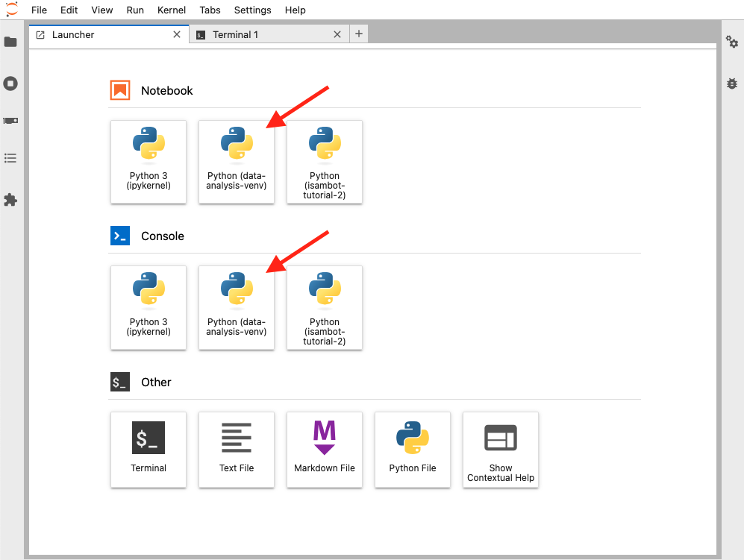Open the Property Inspector gears icon

[x=732, y=42]
